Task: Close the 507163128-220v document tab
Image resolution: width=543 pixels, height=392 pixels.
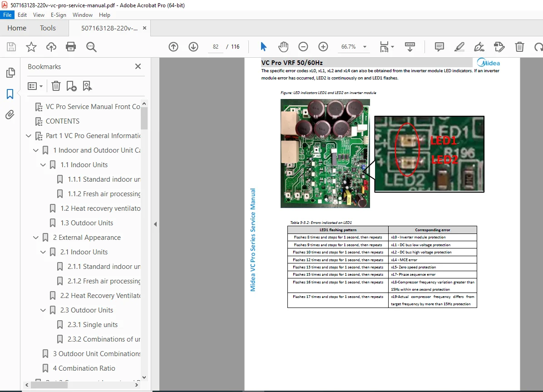Action: 145,28
